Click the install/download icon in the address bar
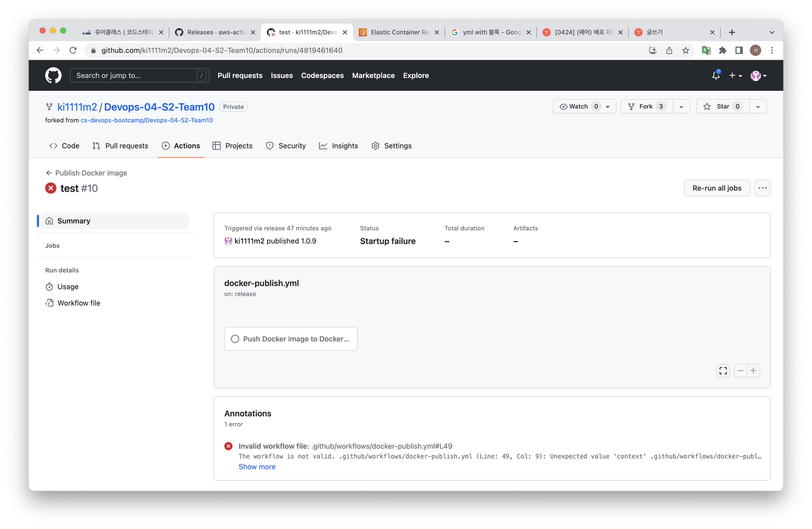 (653, 50)
